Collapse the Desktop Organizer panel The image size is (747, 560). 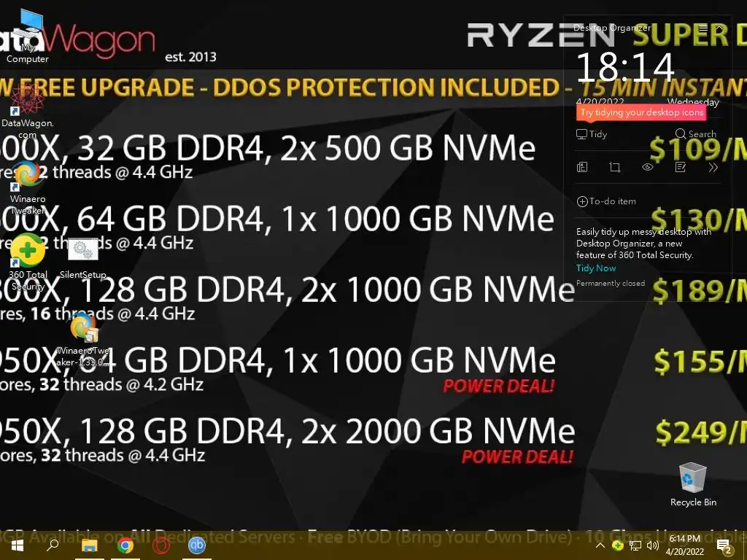coord(719,28)
